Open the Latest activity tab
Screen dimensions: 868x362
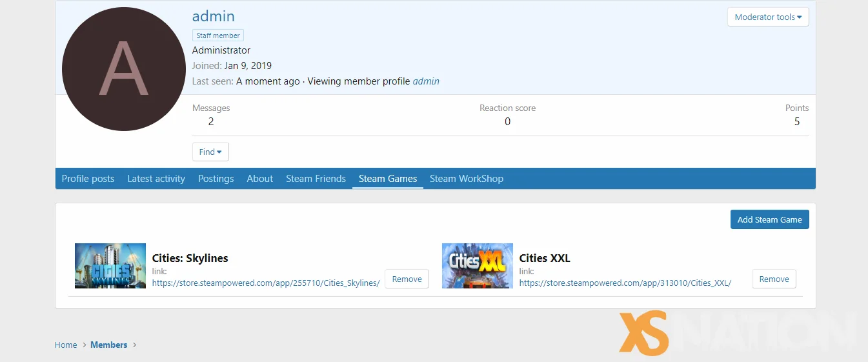pos(156,179)
